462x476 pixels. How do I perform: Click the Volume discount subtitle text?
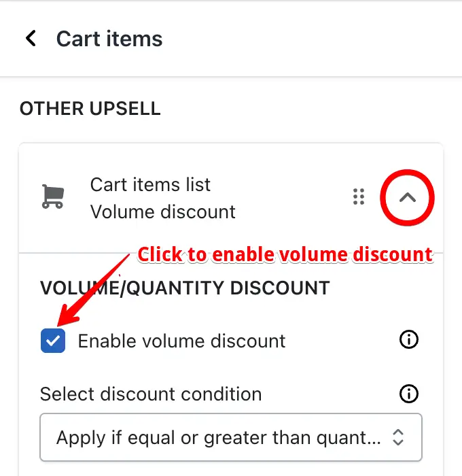pos(163,211)
